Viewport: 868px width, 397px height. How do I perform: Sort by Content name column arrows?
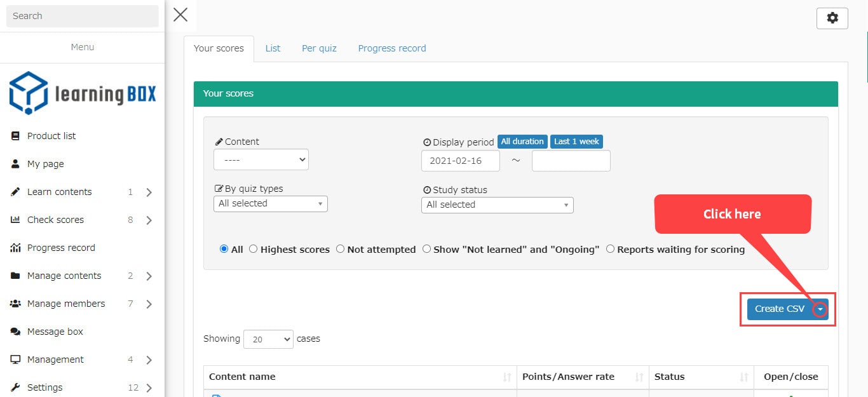(506, 377)
